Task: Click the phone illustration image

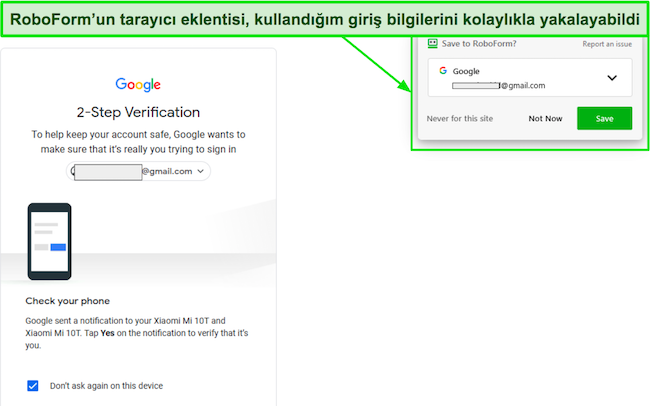Action: tap(49, 241)
